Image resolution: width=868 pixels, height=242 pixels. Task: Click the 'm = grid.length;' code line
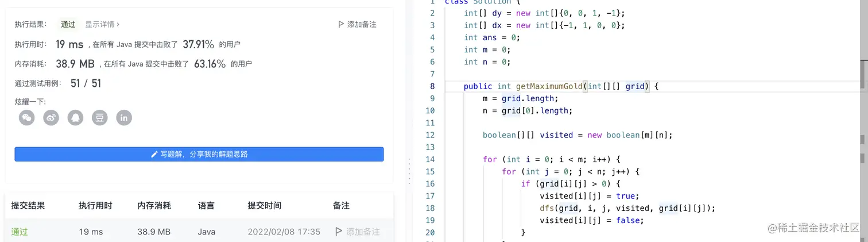pyautogui.click(x=521, y=98)
